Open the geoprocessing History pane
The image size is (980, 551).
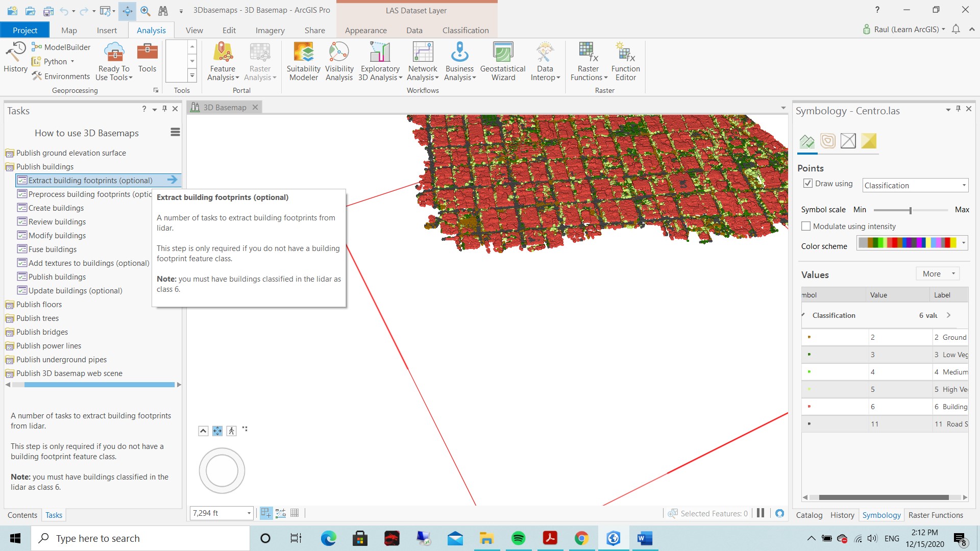coord(15,58)
